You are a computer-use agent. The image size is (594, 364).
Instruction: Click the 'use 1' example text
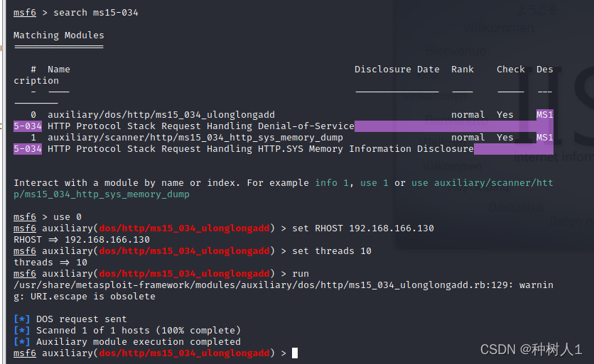(x=374, y=183)
